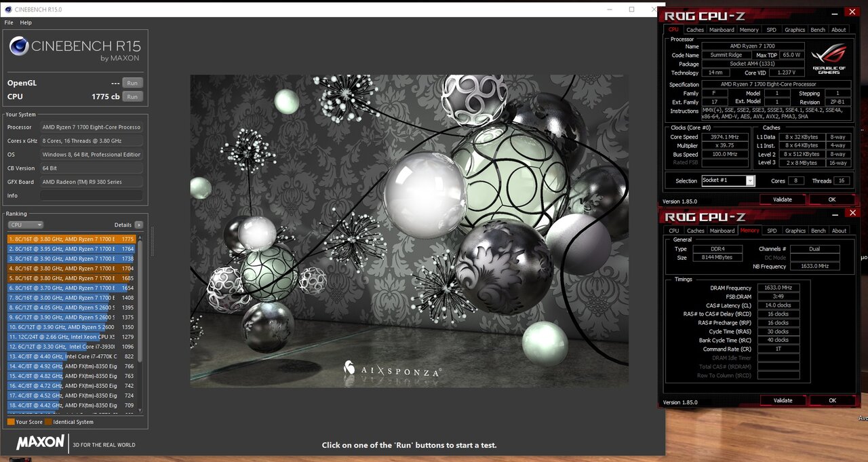Click the Command Rate value 1T
This screenshot has height=462, width=868.
(778, 349)
